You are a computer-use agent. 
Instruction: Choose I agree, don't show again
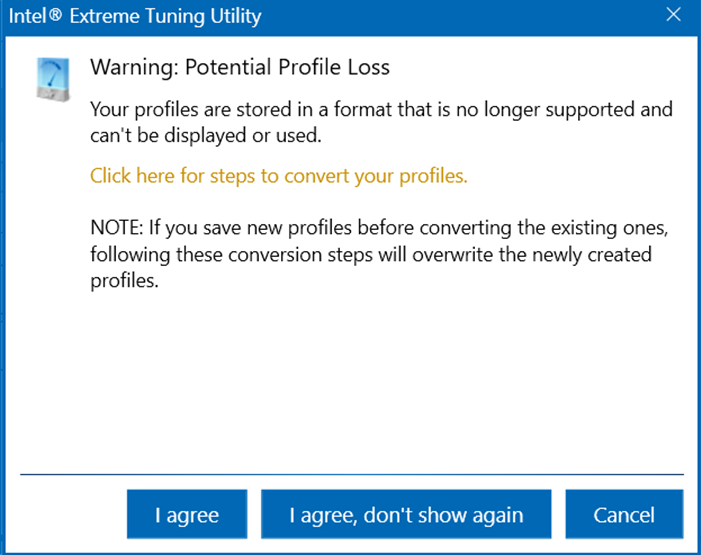coord(406,514)
